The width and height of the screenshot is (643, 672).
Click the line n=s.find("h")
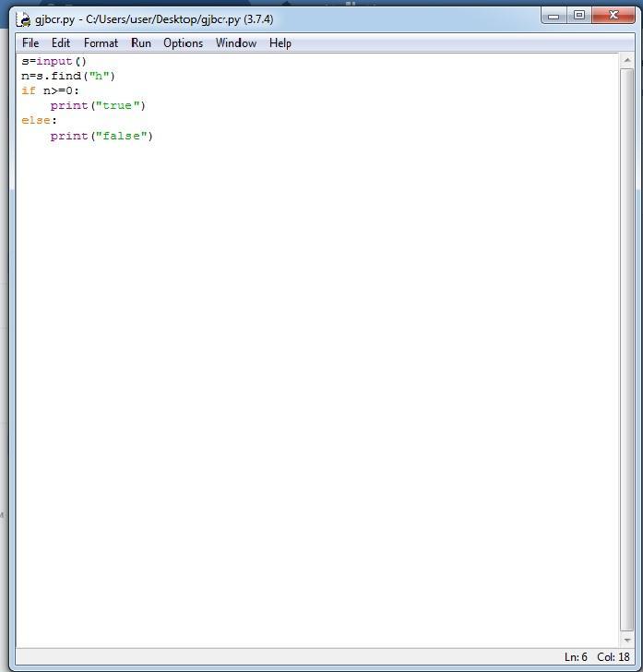pyautogui.click(x=68, y=77)
